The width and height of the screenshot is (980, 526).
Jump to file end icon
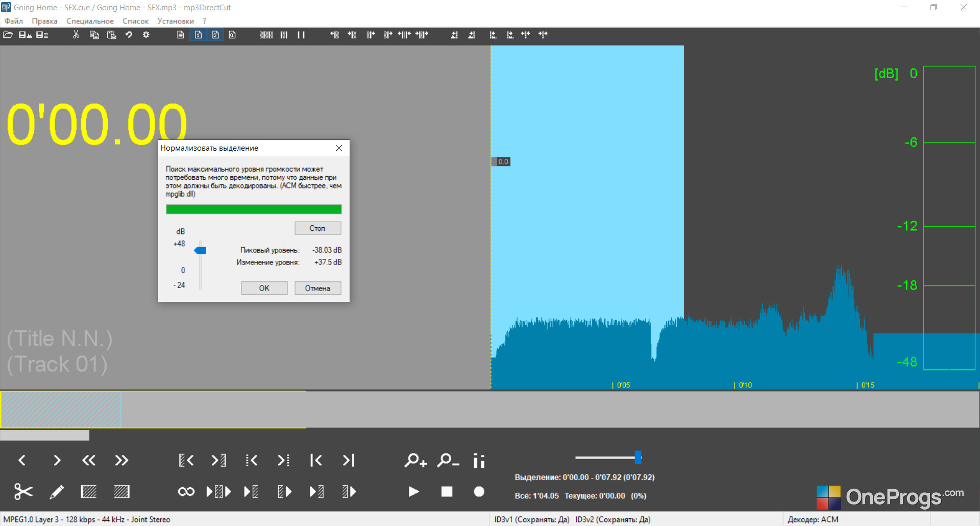349,460
